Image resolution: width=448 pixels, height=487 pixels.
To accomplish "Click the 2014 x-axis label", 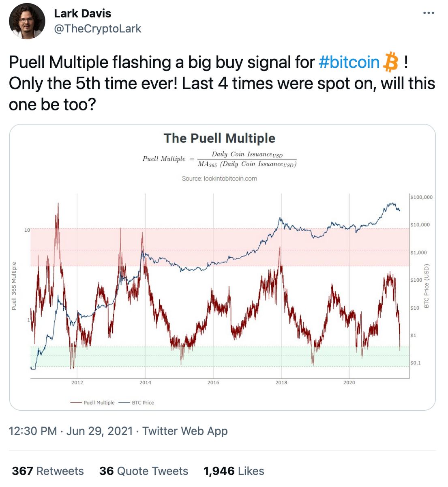I will [145, 383].
